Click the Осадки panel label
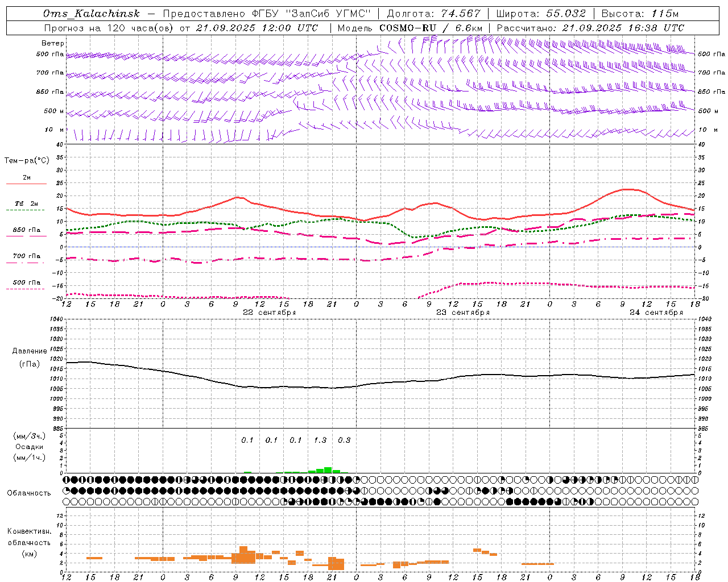The width and height of the screenshot is (728, 582). [30, 447]
